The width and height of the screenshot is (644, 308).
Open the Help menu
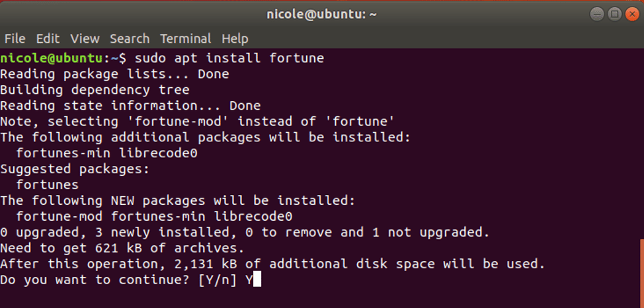[235, 39]
